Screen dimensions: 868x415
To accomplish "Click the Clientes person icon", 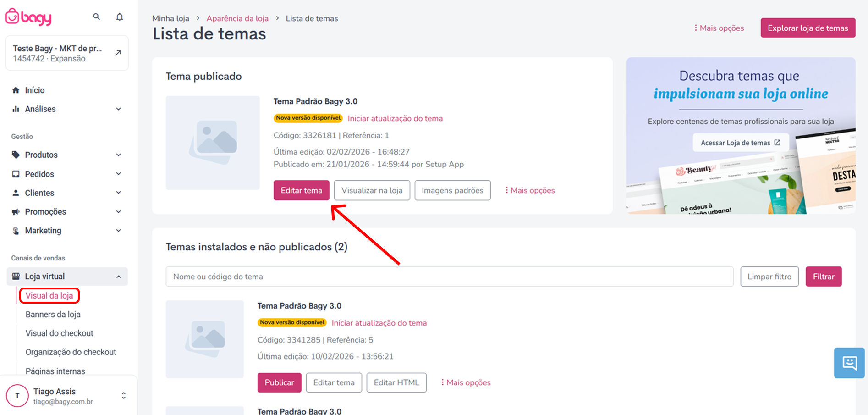I will [x=16, y=193].
